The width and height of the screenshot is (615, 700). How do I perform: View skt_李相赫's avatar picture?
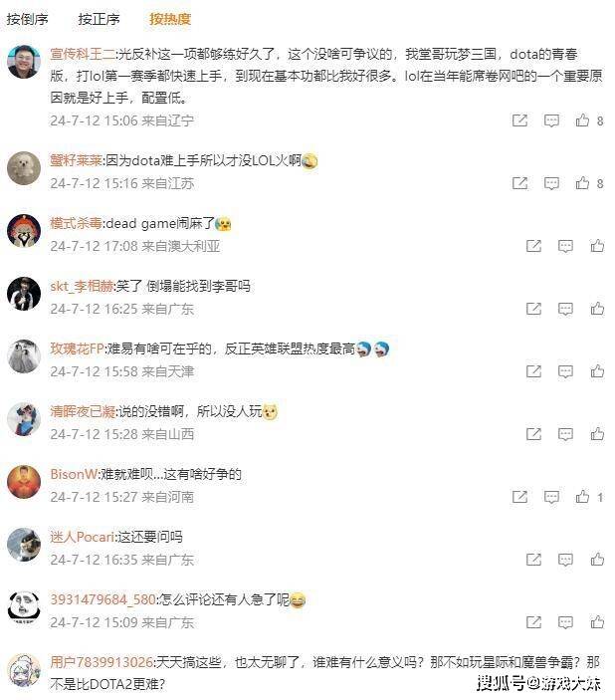coord(24,294)
